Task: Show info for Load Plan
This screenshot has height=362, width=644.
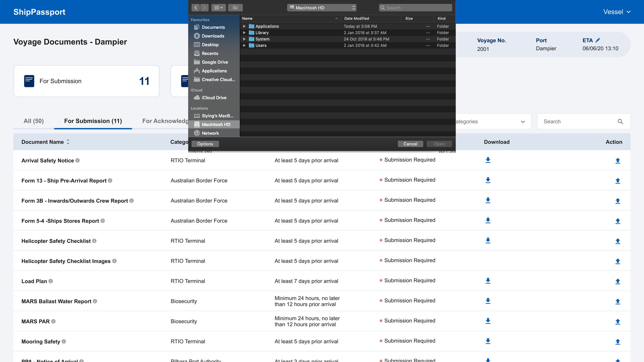Action: (x=51, y=281)
